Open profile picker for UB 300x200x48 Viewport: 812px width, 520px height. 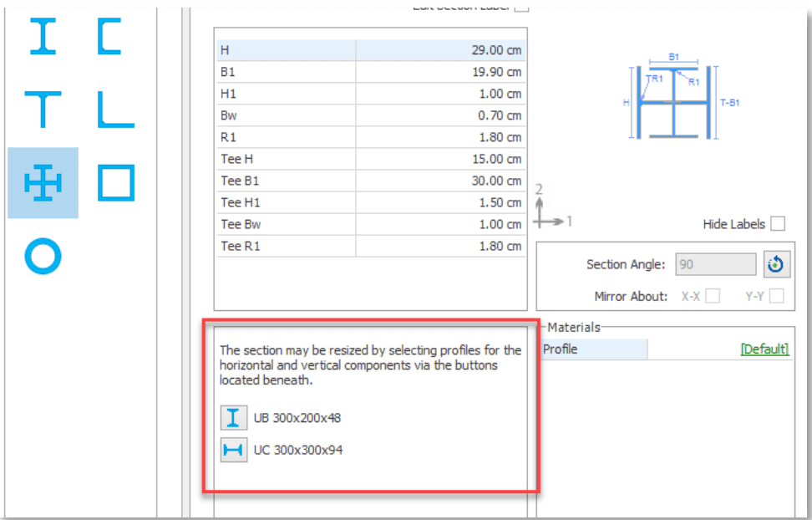click(x=234, y=418)
